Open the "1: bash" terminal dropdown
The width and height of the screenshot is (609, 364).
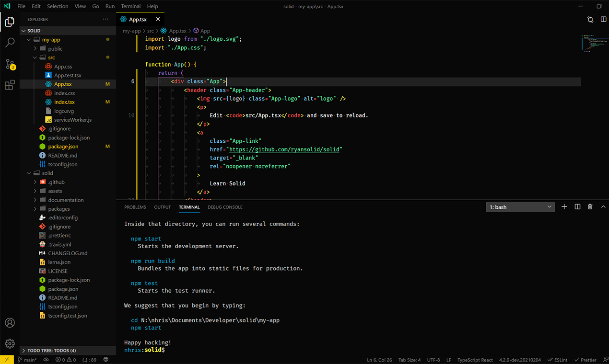(x=520, y=206)
